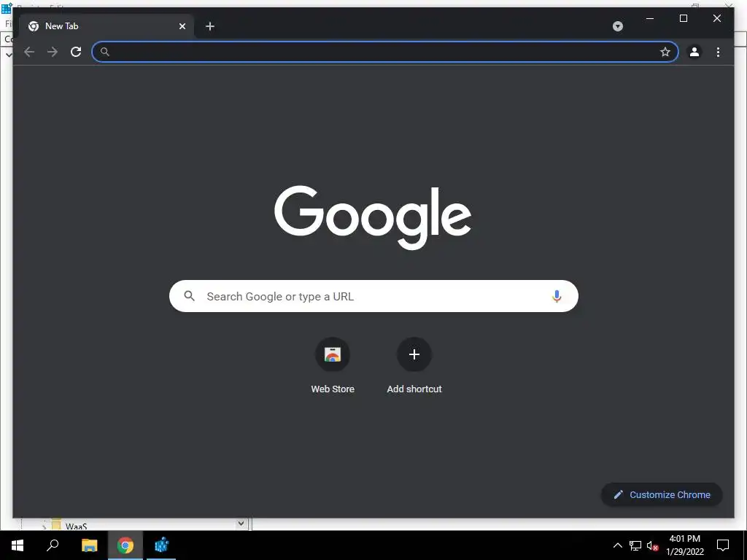Image resolution: width=747 pixels, height=560 pixels.
Task: Show hidden system tray icons
Action: (617, 545)
